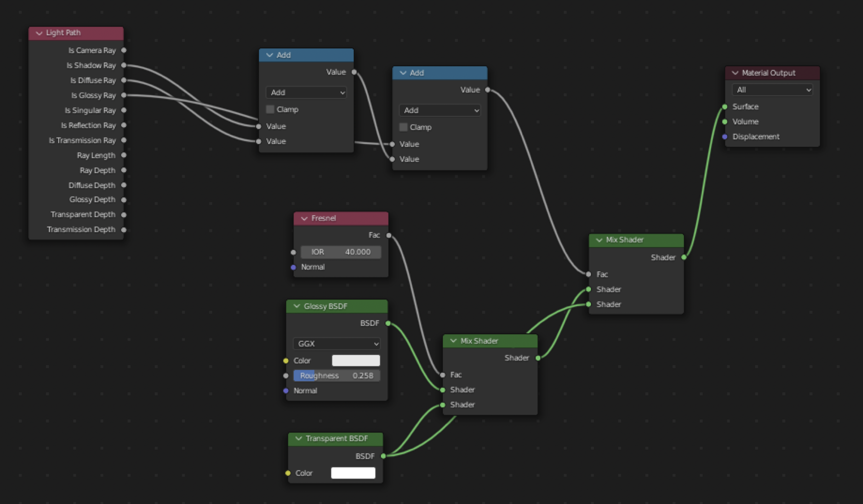
Task: Open the color swatch on Glossy BSDF
Action: (356, 360)
